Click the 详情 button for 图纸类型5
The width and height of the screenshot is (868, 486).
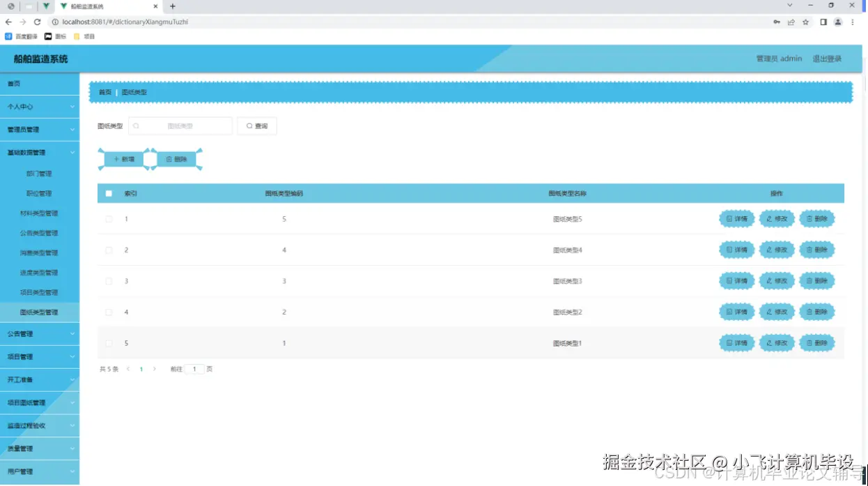coord(737,219)
